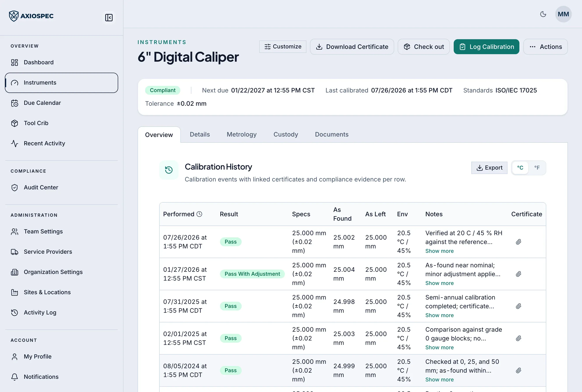This screenshot has height=392, width=582.
Task: Switch to the Overview tab
Action: coord(159,135)
